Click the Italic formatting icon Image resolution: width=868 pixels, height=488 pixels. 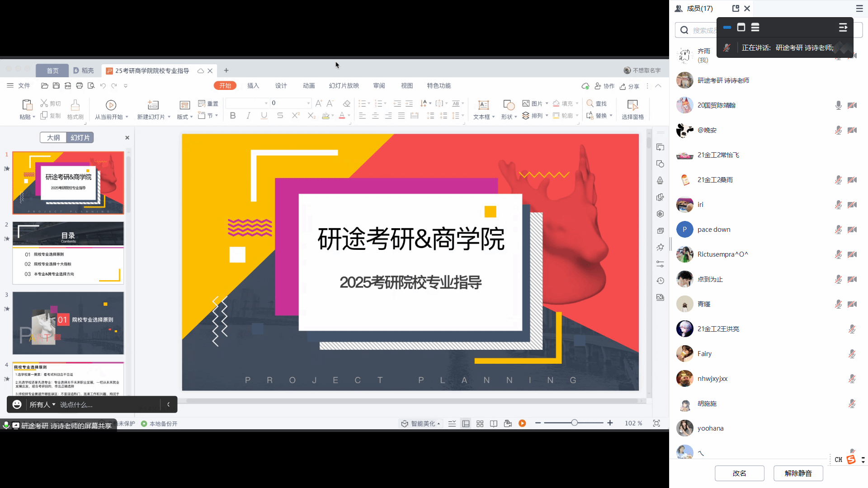point(248,116)
